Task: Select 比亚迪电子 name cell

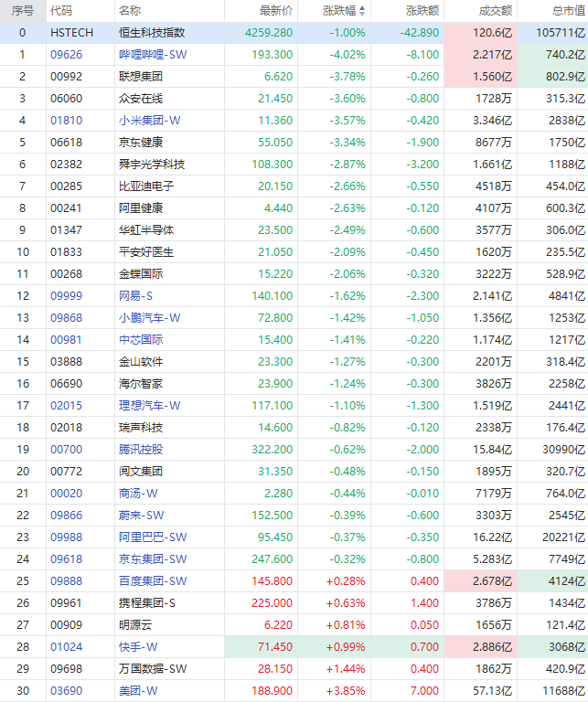Action: (x=146, y=186)
